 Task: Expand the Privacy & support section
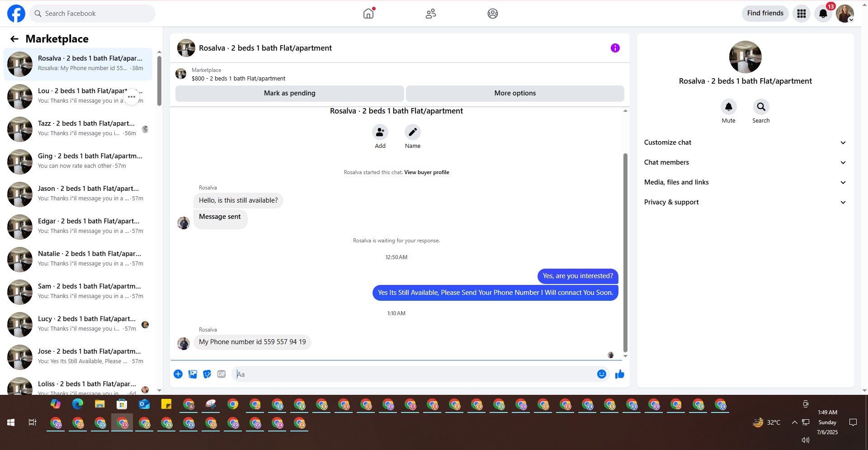pyautogui.click(x=745, y=202)
